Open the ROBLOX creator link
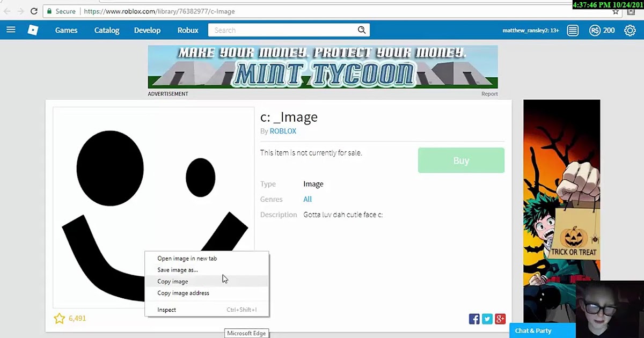 [x=283, y=131]
